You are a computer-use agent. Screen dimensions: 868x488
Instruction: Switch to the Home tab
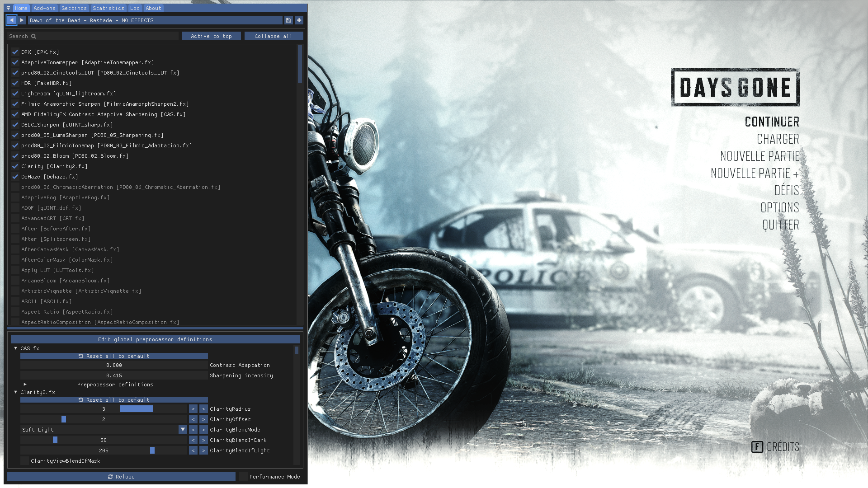[x=21, y=8]
